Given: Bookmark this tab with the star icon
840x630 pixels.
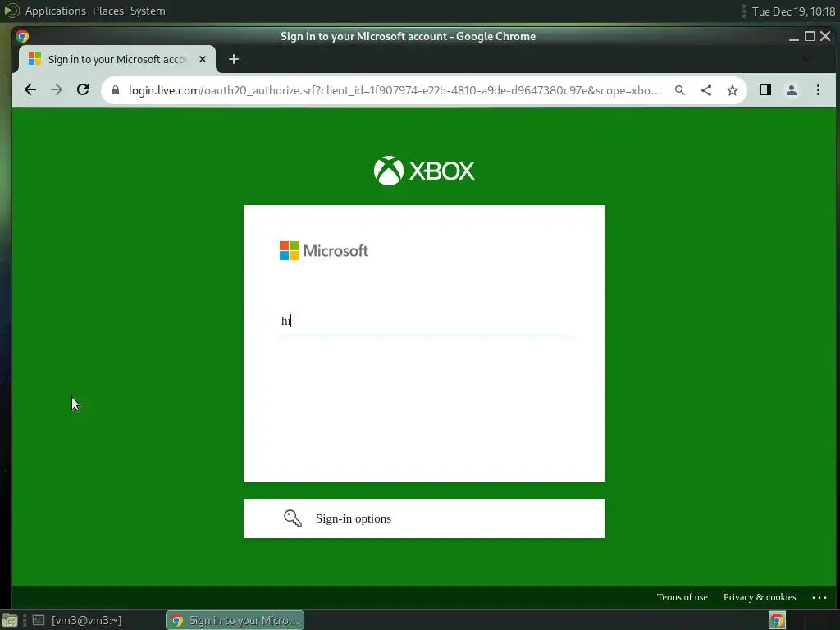Looking at the screenshot, I should [x=733, y=90].
